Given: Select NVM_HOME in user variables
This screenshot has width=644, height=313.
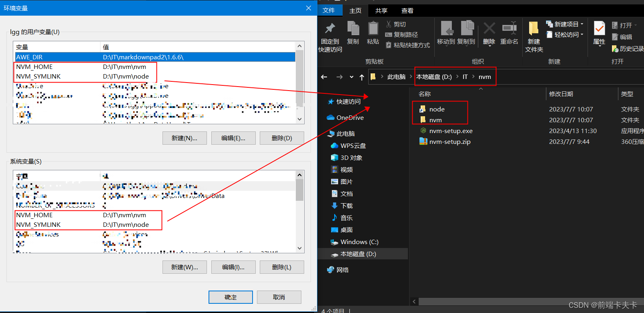Looking at the screenshot, I should [155, 67].
